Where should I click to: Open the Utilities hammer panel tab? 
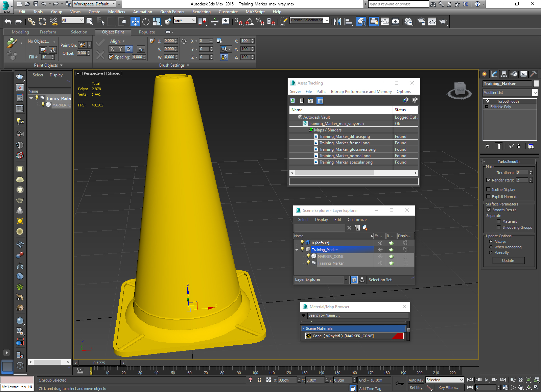(x=533, y=74)
